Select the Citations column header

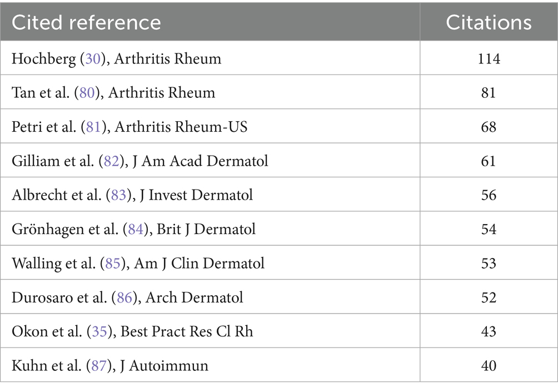pyautogui.click(x=489, y=22)
